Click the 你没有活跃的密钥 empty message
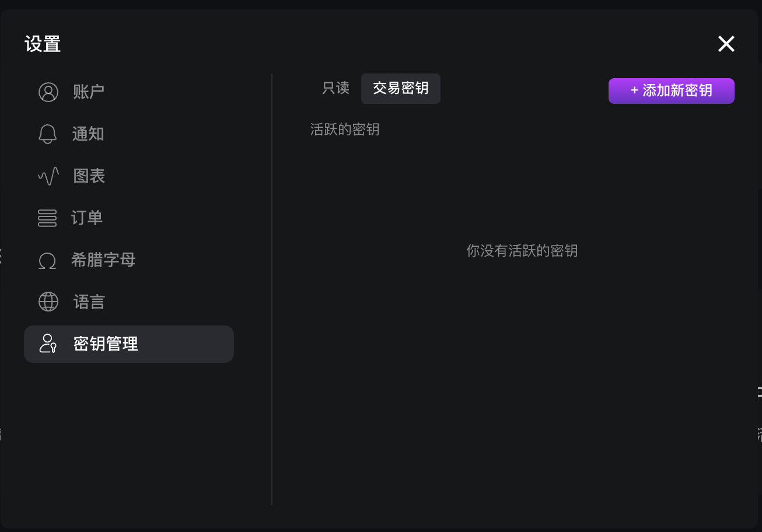The image size is (762, 532). (522, 251)
